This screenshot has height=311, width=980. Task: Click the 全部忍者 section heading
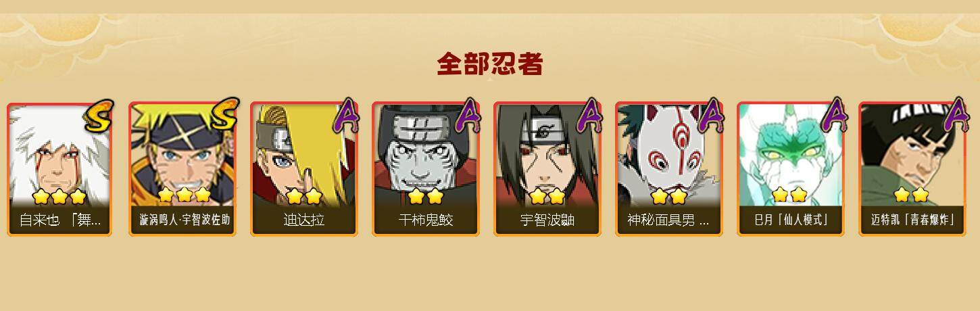pyautogui.click(x=490, y=64)
